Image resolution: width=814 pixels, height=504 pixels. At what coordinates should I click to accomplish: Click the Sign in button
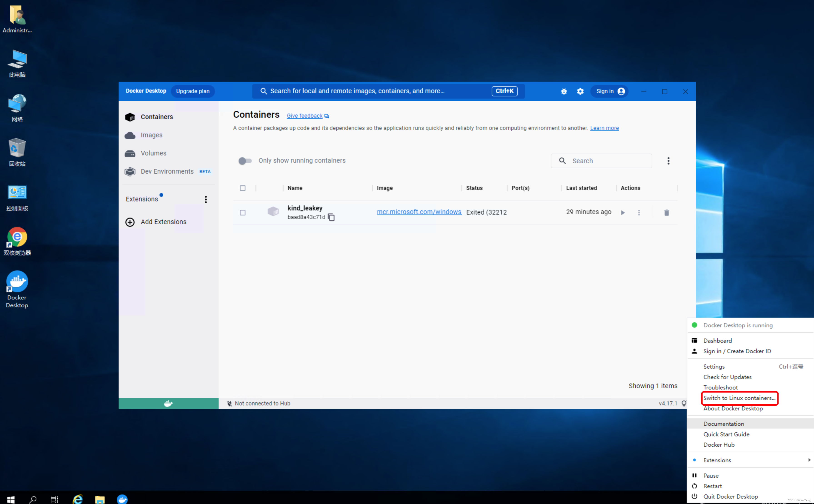tap(610, 91)
